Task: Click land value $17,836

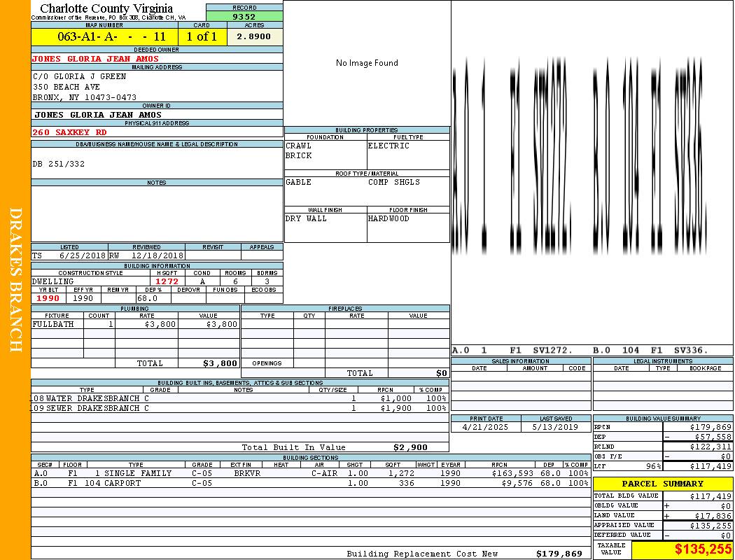Action: click(x=713, y=515)
